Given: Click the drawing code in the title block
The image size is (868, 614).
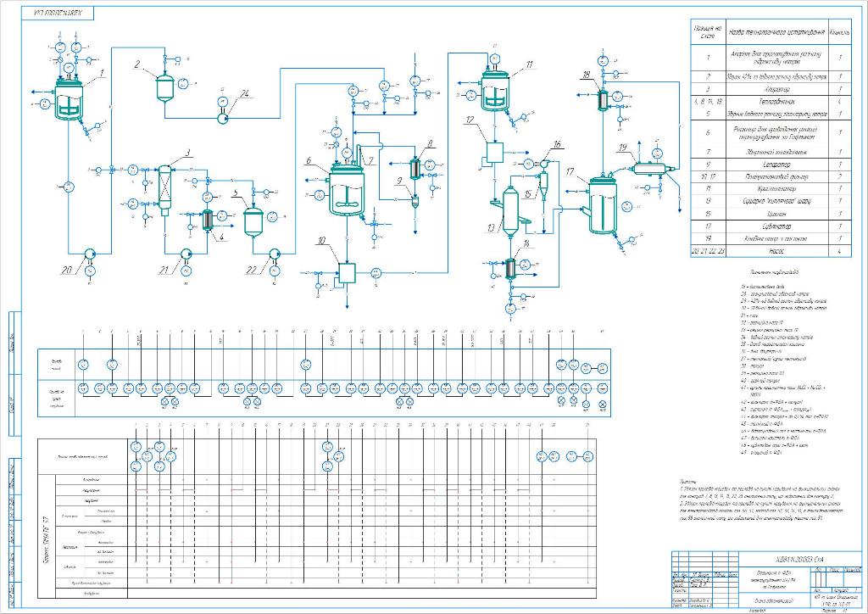Looking at the screenshot, I should pos(799,561).
